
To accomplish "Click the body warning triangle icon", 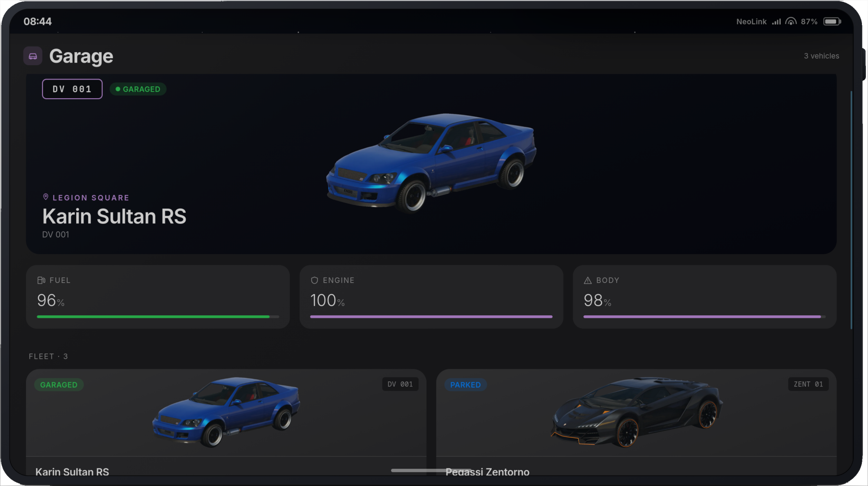I will pyautogui.click(x=588, y=281).
